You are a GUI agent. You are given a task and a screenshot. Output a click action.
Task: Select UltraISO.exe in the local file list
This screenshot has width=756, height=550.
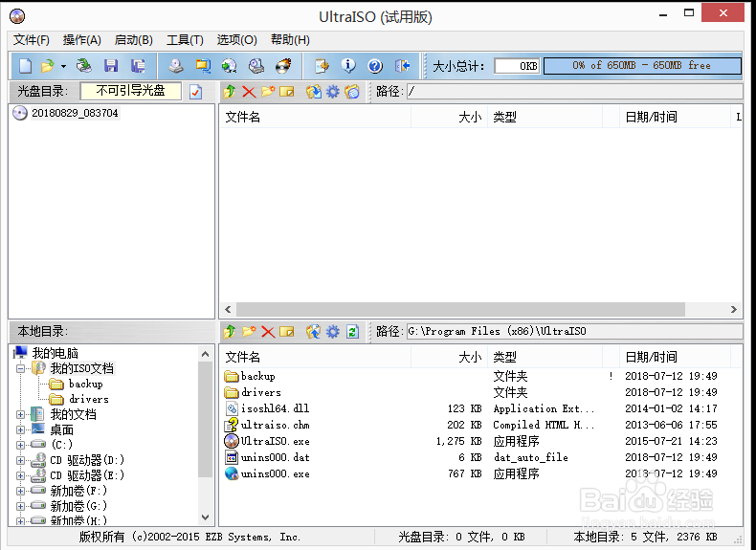[x=276, y=441]
